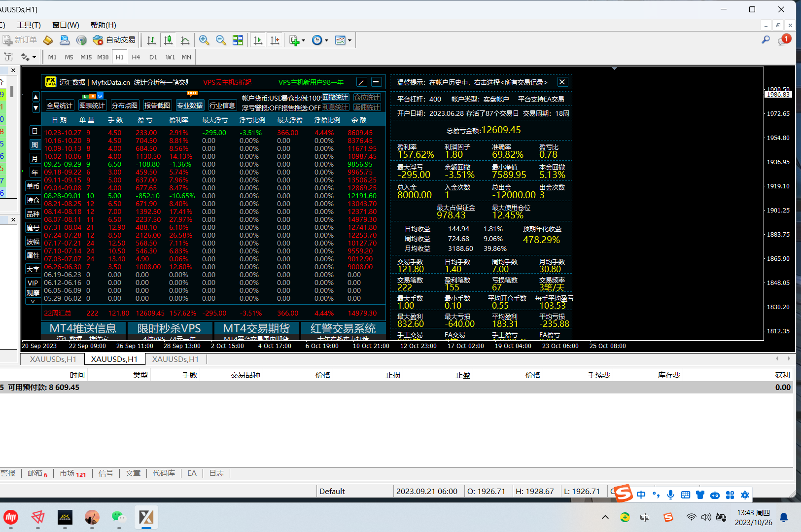
Task: Select the candlestick chart icon
Action: click(x=168, y=40)
